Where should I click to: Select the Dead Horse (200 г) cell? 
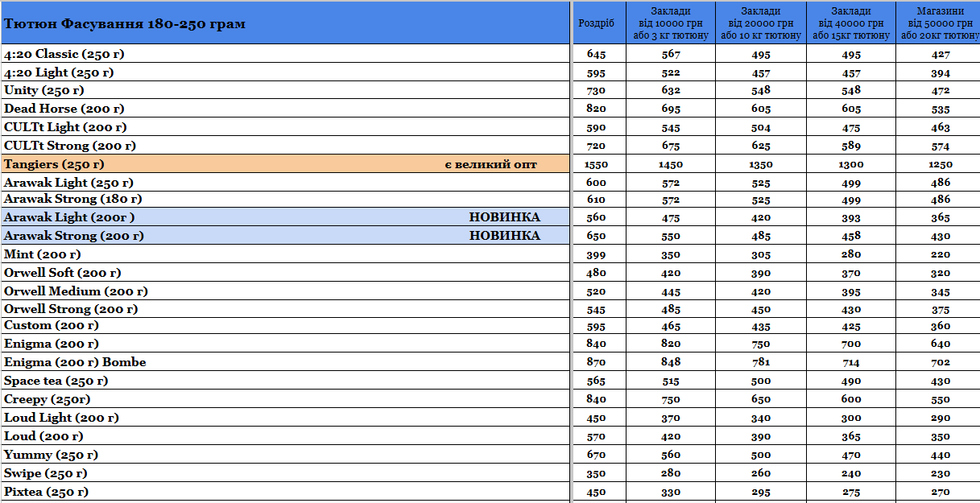(285, 108)
